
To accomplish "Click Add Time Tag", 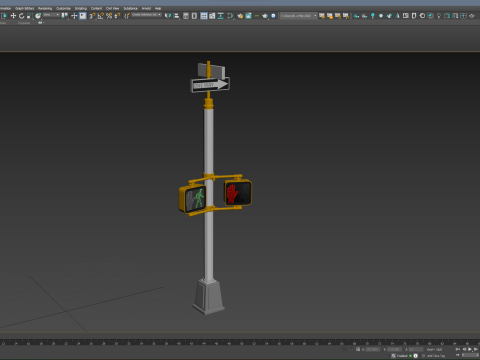I will [435, 356].
